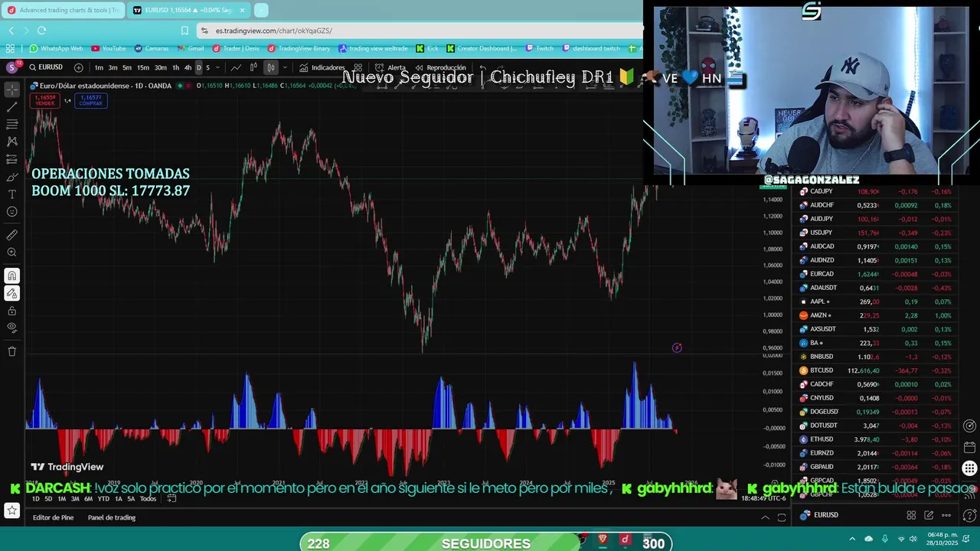Toggle the magnet mode
The image size is (980, 551).
(x=12, y=276)
